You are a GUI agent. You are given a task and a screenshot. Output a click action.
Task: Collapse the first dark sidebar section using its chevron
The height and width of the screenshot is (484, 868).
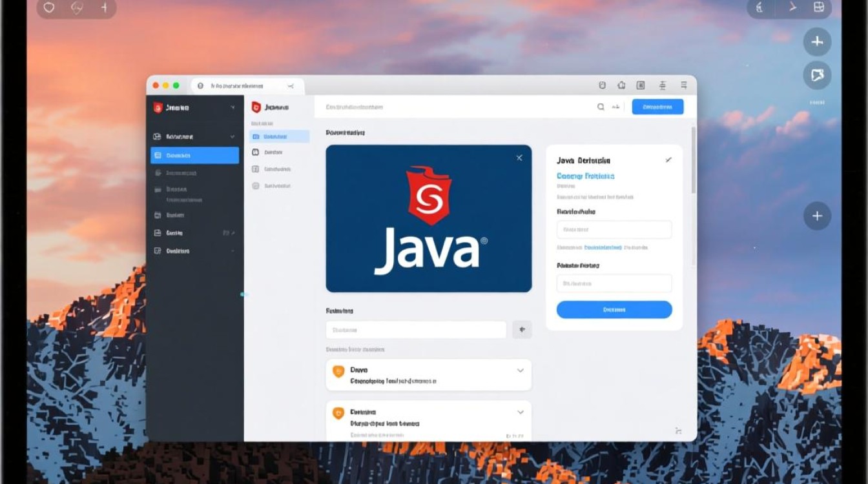pos(232,137)
